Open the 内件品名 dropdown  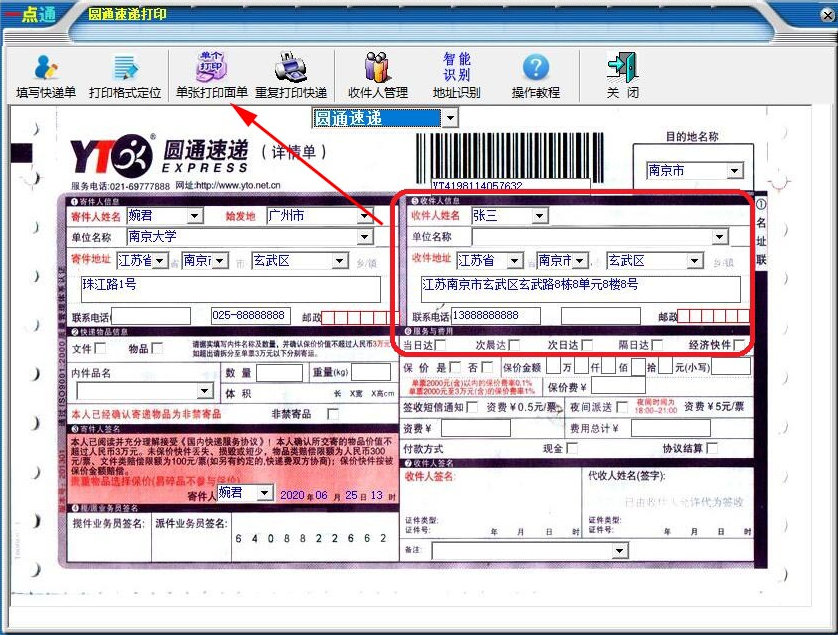tap(204, 391)
